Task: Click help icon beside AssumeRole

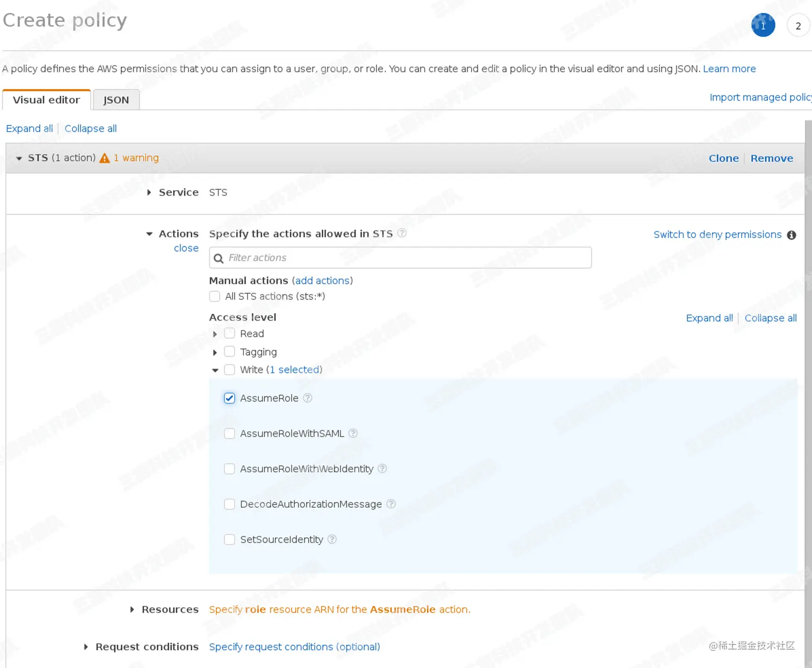Action: pyautogui.click(x=308, y=398)
